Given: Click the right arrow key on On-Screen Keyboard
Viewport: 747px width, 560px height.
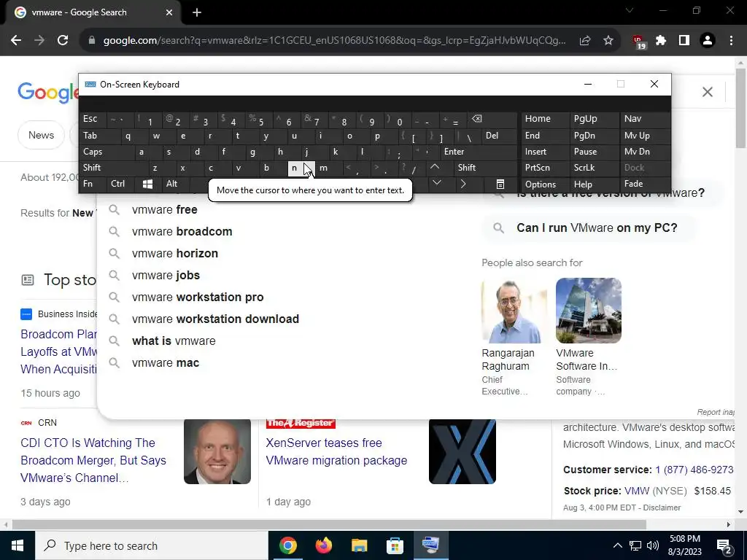Looking at the screenshot, I should click(x=463, y=184).
